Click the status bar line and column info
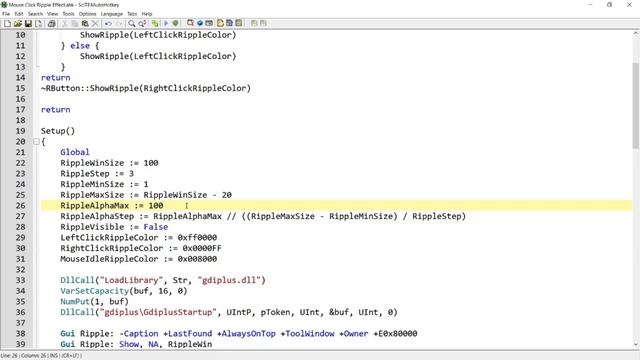 click(x=41, y=356)
